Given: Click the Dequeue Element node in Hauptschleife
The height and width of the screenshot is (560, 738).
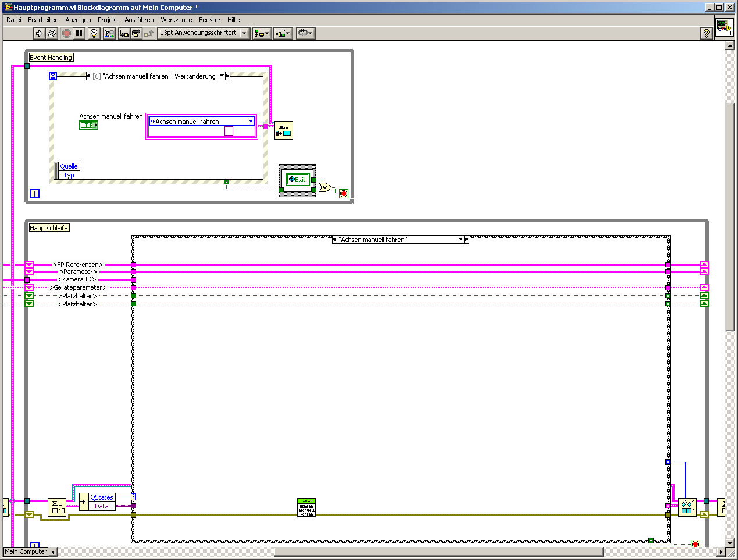Looking at the screenshot, I should pos(57,508).
